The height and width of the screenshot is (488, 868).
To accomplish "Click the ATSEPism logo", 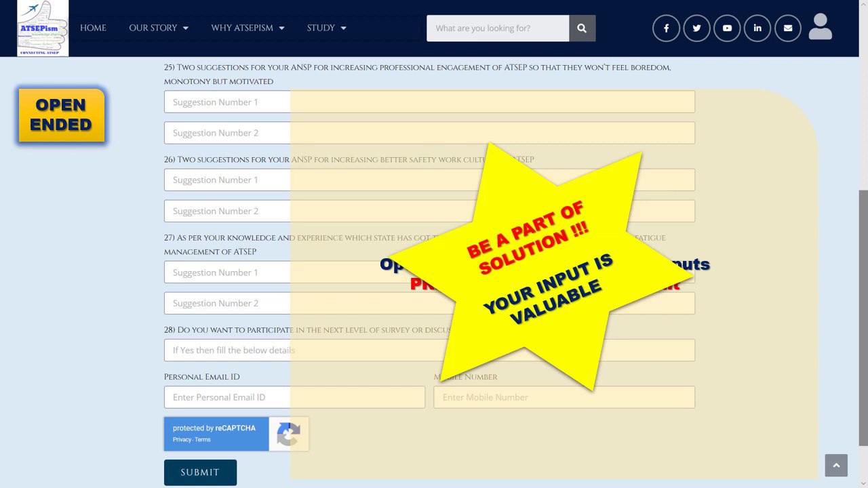I will (43, 28).
